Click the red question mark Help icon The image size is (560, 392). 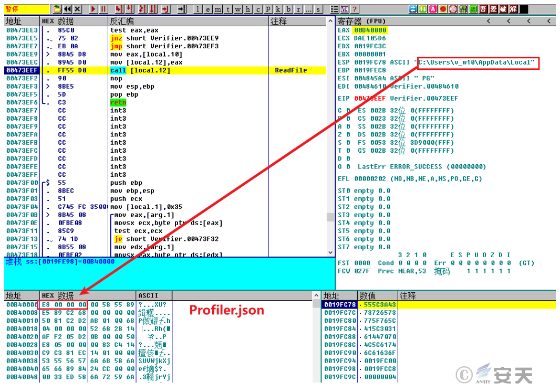tap(355, 9)
